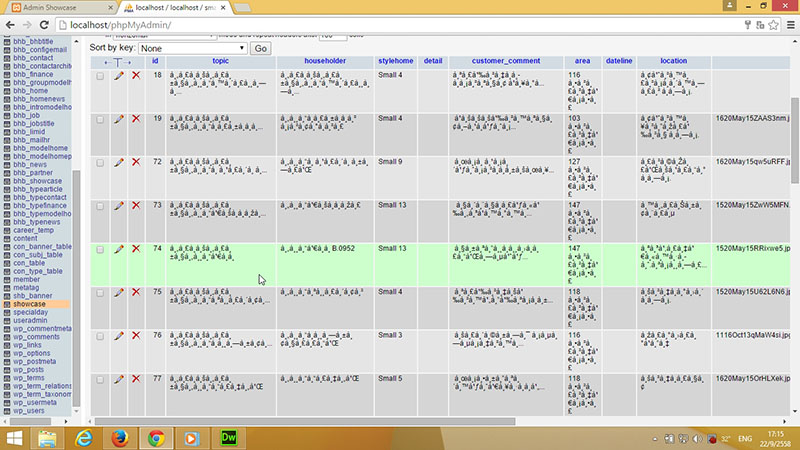Open the bhb_news table in sidebar
The image size is (800, 450).
[30, 164]
